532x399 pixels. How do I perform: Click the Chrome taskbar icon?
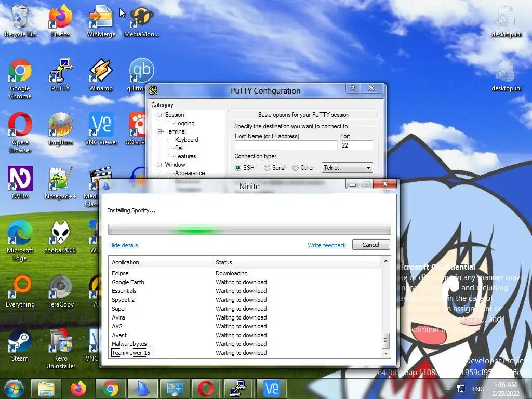point(110,389)
